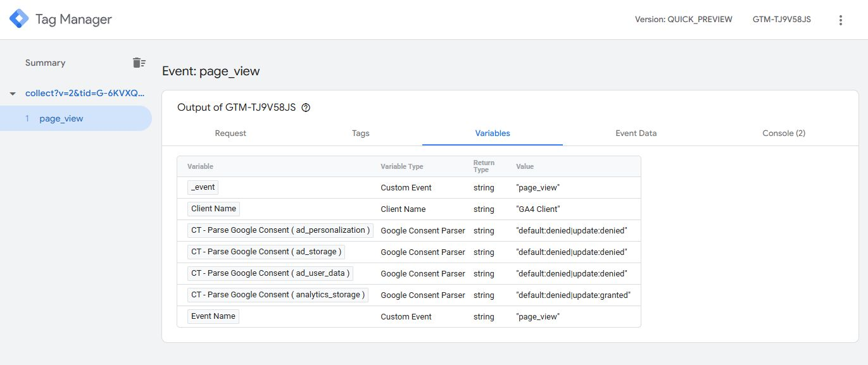
Task: Click the Event Name variable chip
Action: coord(213,316)
